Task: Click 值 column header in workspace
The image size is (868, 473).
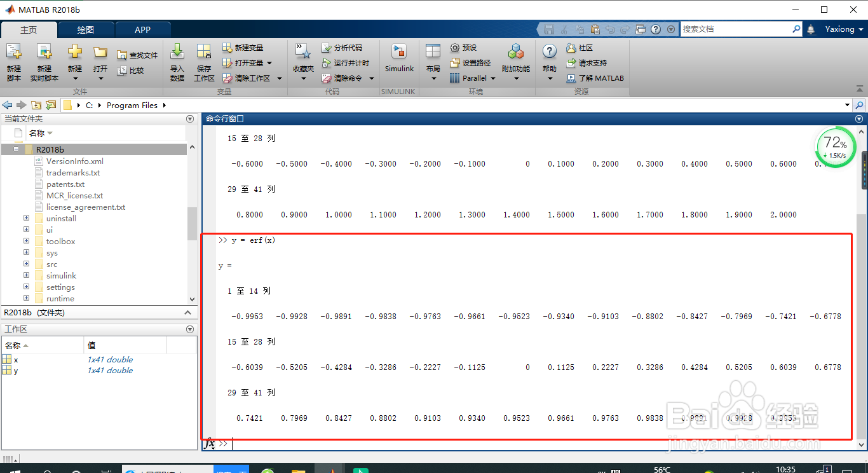Action: [x=125, y=345]
